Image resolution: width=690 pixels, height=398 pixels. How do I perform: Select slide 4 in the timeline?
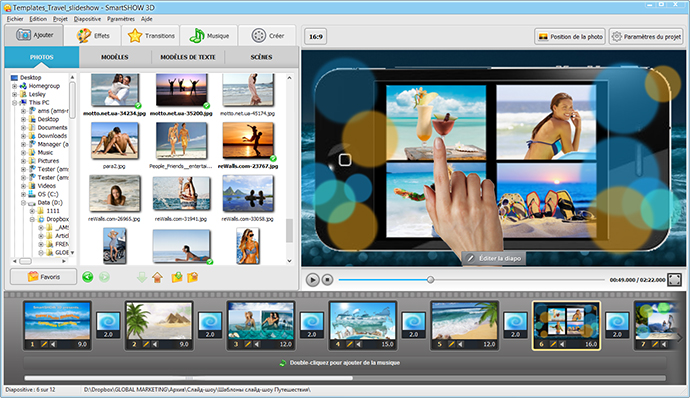363,326
